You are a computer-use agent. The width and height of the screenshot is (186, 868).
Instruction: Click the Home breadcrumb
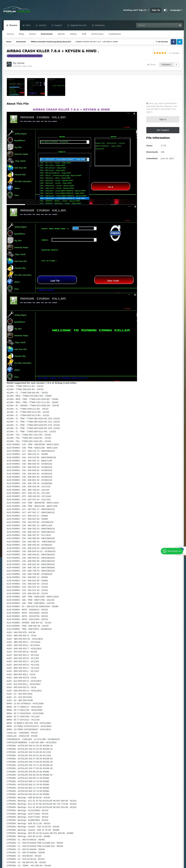tap(9, 42)
